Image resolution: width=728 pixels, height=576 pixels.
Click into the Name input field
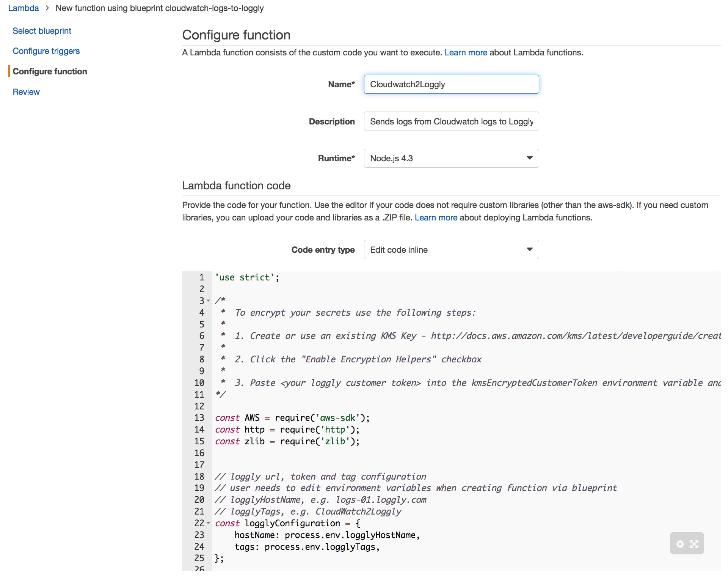(451, 84)
